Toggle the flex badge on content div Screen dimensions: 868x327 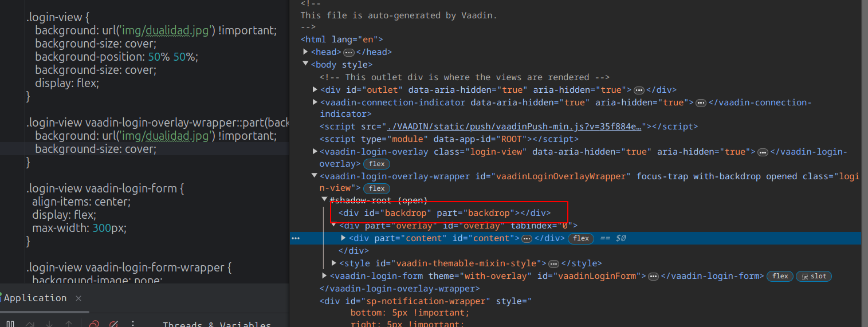click(581, 238)
